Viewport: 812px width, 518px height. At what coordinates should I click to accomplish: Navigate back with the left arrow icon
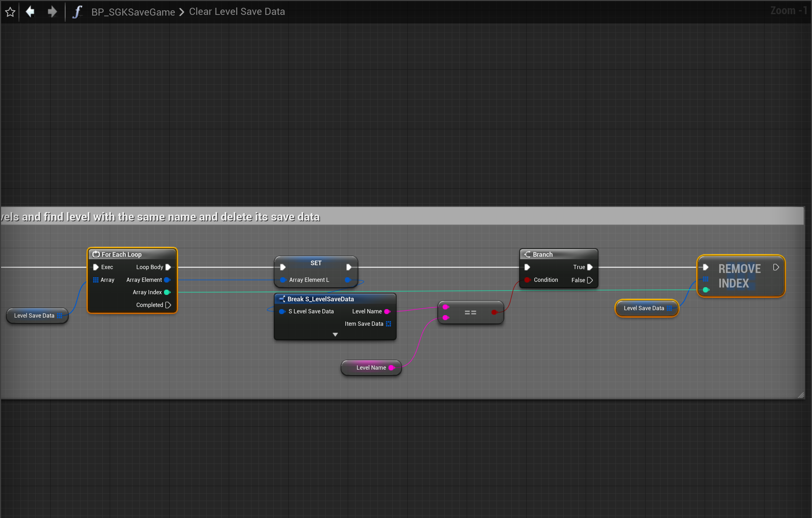pyautogui.click(x=30, y=12)
